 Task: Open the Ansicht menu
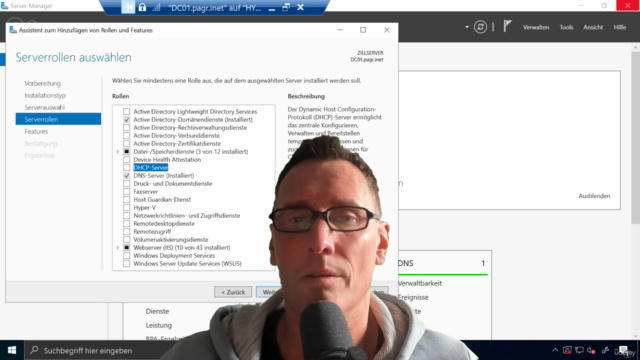[x=593, y=27]
